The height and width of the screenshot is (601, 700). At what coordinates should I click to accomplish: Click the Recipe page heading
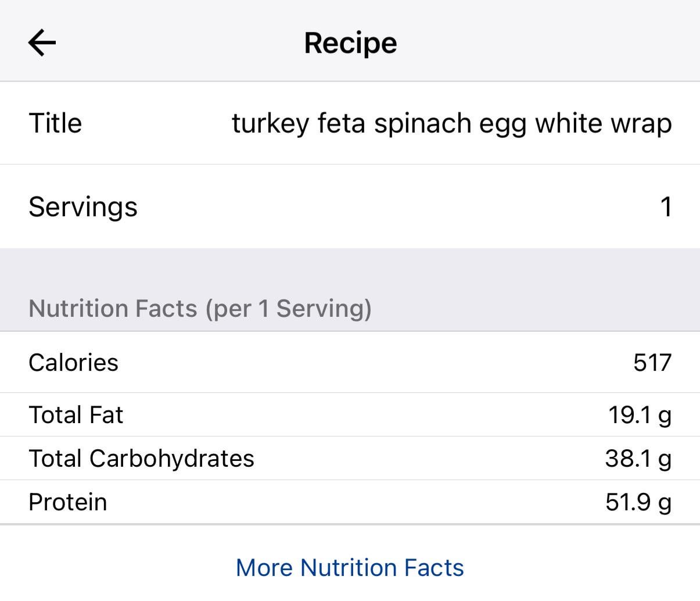coord(350,43)
